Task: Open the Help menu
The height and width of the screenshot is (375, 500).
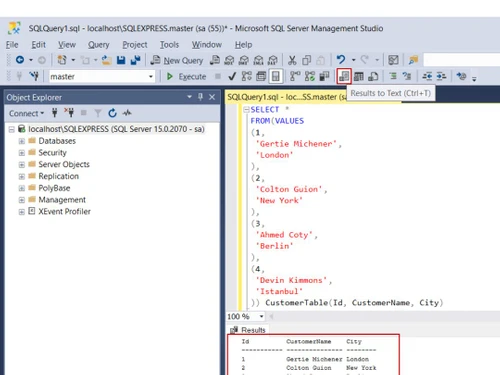Action: pos(243,45)
